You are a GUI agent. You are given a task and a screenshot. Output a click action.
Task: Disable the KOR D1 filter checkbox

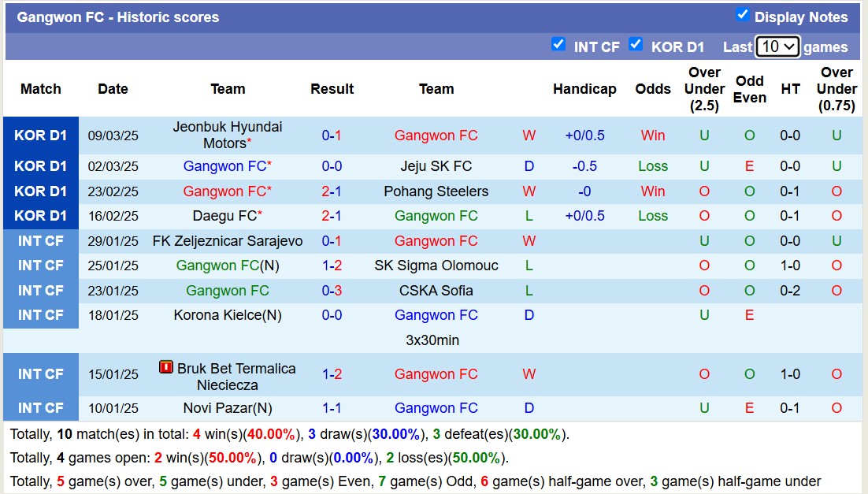(636, 46)
